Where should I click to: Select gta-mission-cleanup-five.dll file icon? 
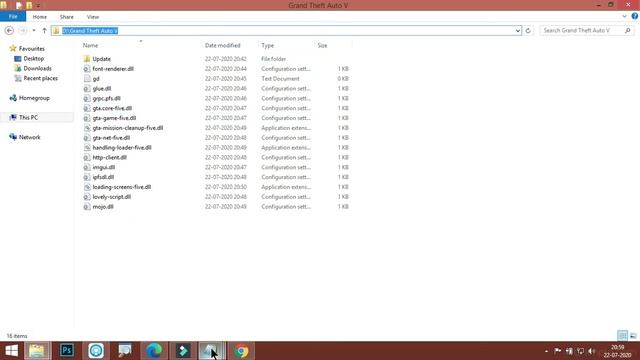tap(87, 128)
